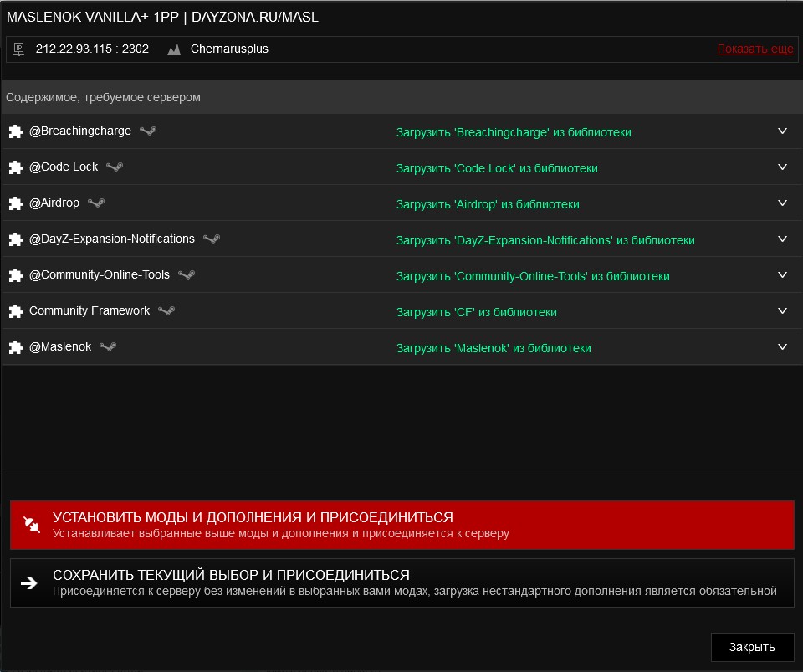Click 'Сохранить текущий выбор и присоединиться' button
The image size is (803, 672).
pos(402,583)
